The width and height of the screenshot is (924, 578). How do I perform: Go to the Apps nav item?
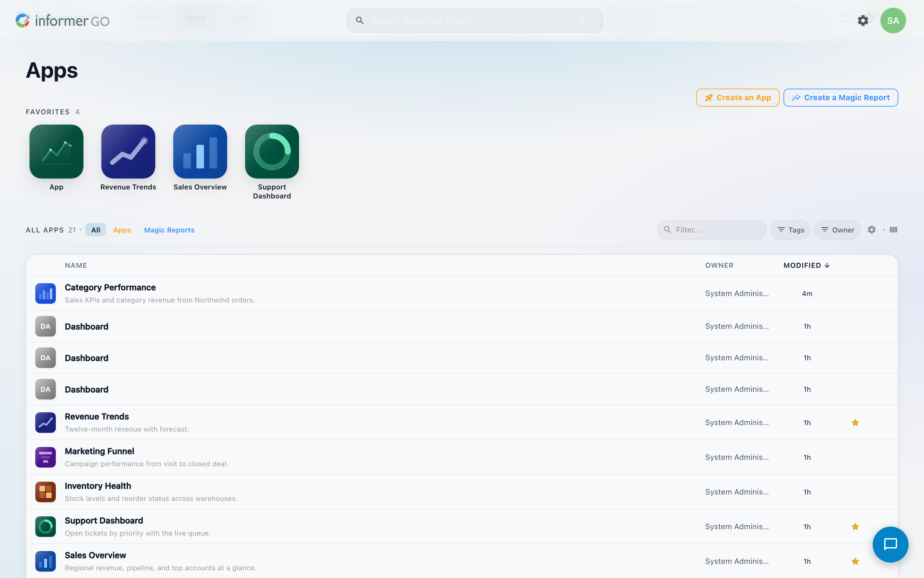pos(195,18)
